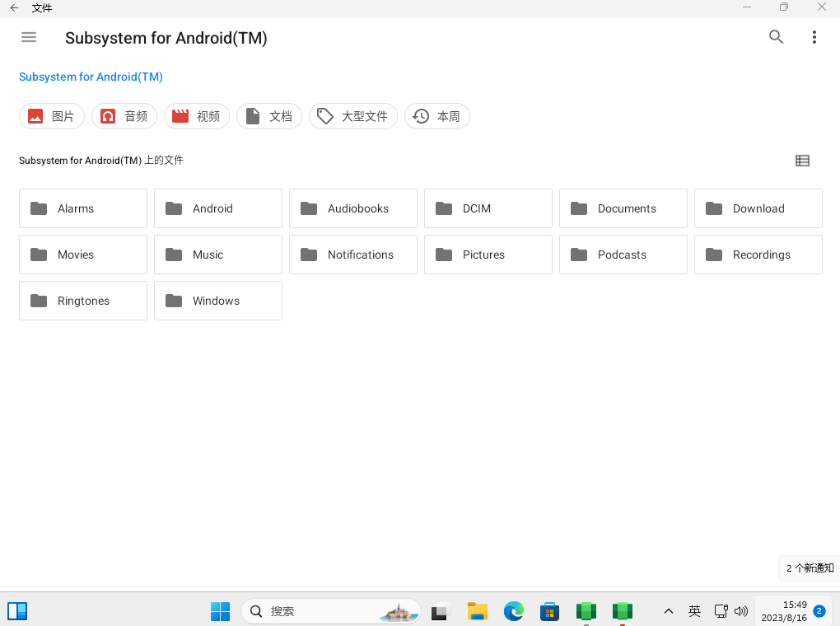Open the Recordings folder
Screen dimensions: 840x626
click(x=758, y=255)
